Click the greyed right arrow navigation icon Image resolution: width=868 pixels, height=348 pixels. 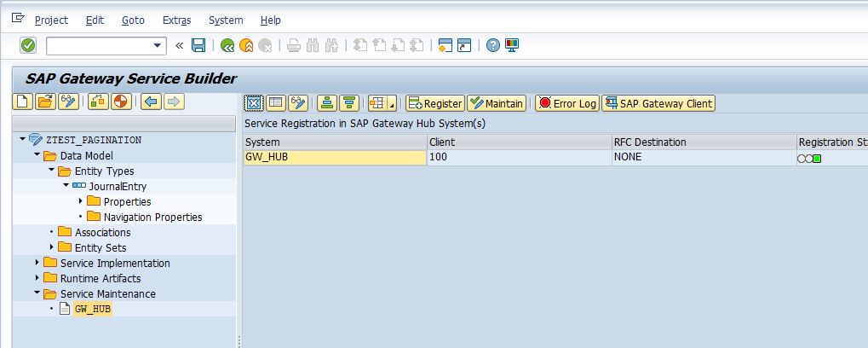tap(174, 102)
